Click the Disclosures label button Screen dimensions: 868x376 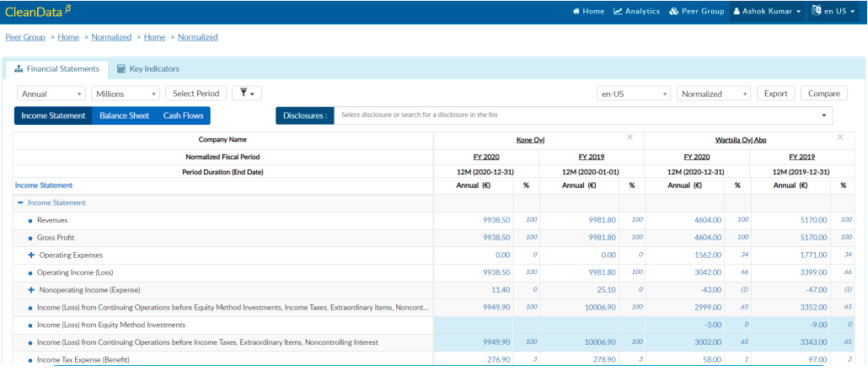(x=305, y=115)
